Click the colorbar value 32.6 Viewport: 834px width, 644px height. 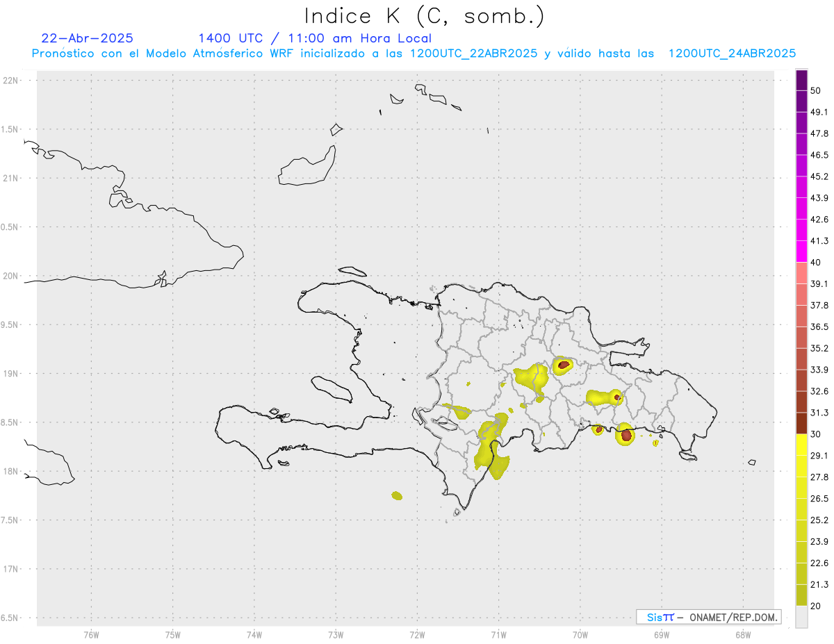(819, 391)
